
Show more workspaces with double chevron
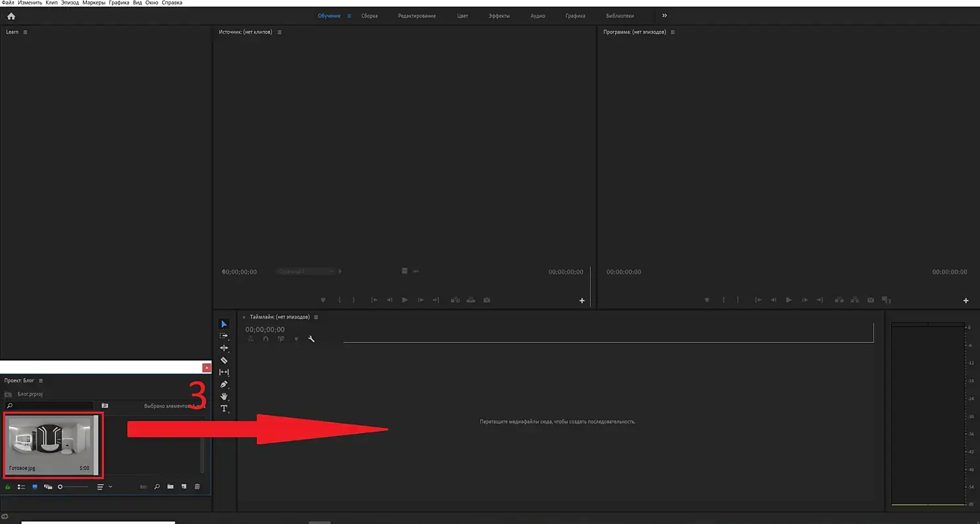665,16
